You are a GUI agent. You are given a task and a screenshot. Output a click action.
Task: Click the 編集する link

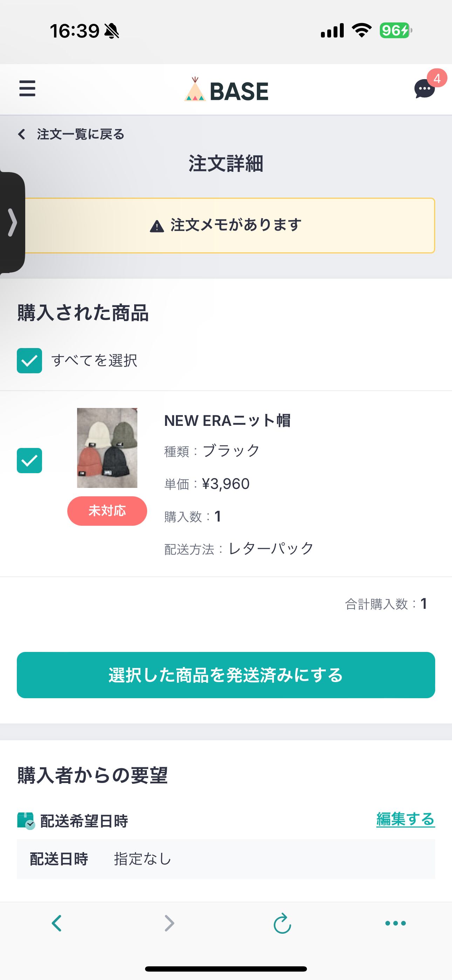(x=405, y=819)
